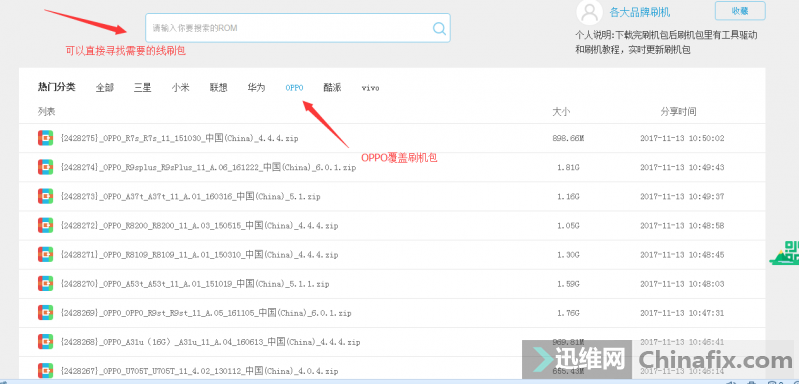The width and height of the screenshot is (799, 384).
Task: Click the 1.05G size value
Action: point(569,225)
